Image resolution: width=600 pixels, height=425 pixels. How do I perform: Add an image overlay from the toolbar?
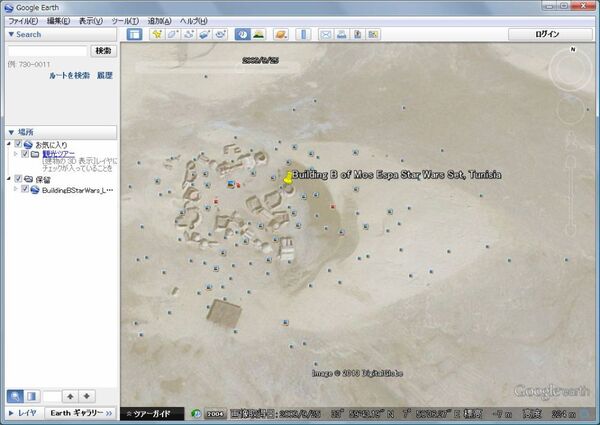204,34
